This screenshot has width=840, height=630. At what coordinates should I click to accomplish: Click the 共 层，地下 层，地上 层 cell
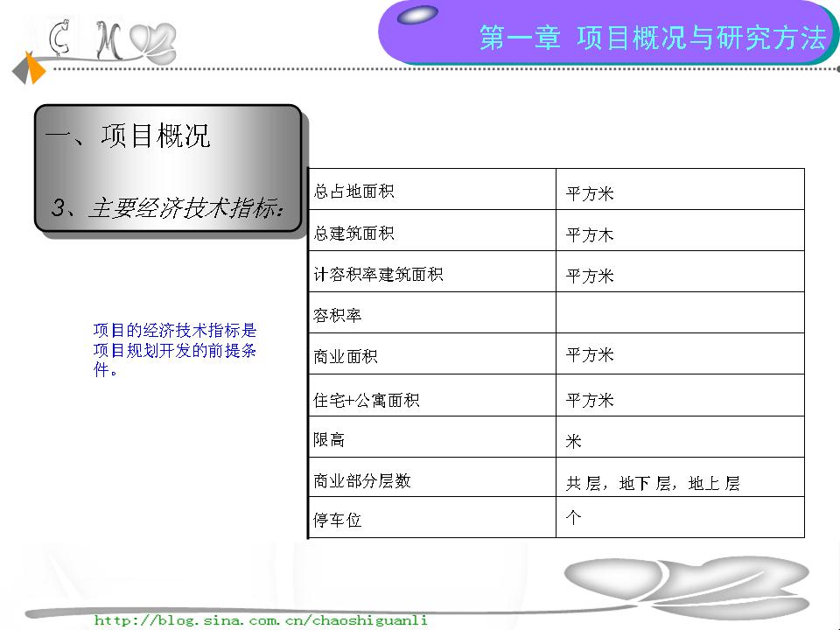click(x=653, y=483)
